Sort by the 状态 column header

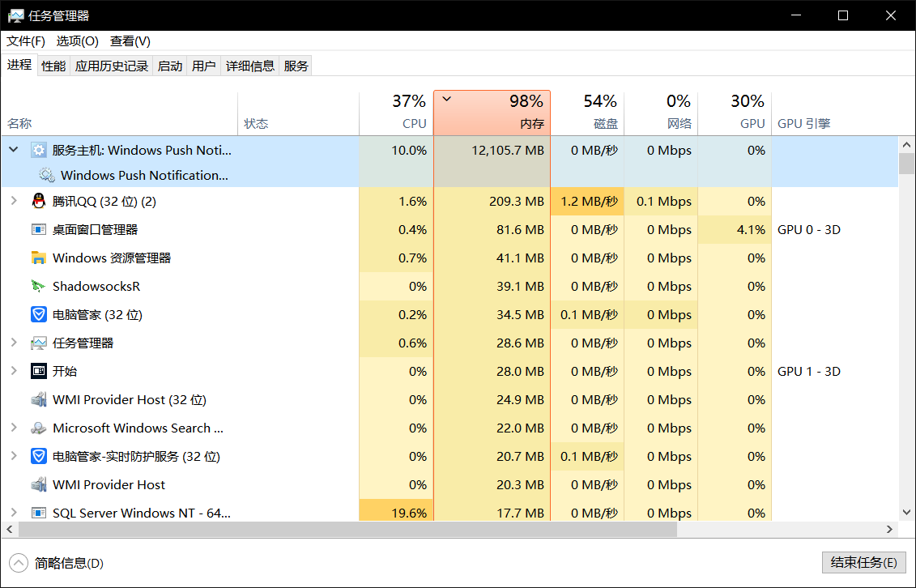tap(299, 113)
